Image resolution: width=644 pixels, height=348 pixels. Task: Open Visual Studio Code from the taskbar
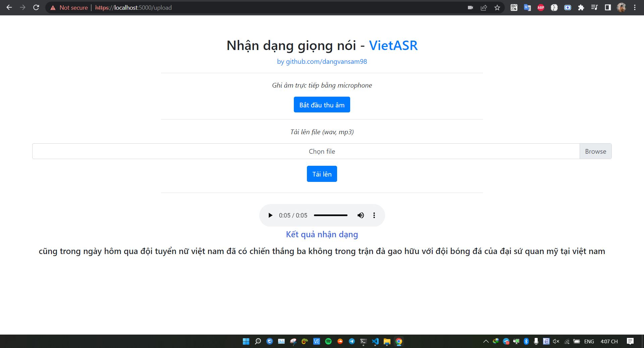click(375, 341)
